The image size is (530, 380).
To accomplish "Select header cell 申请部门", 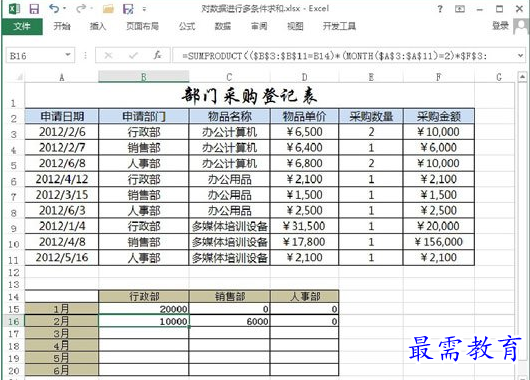I will (144, 116).
